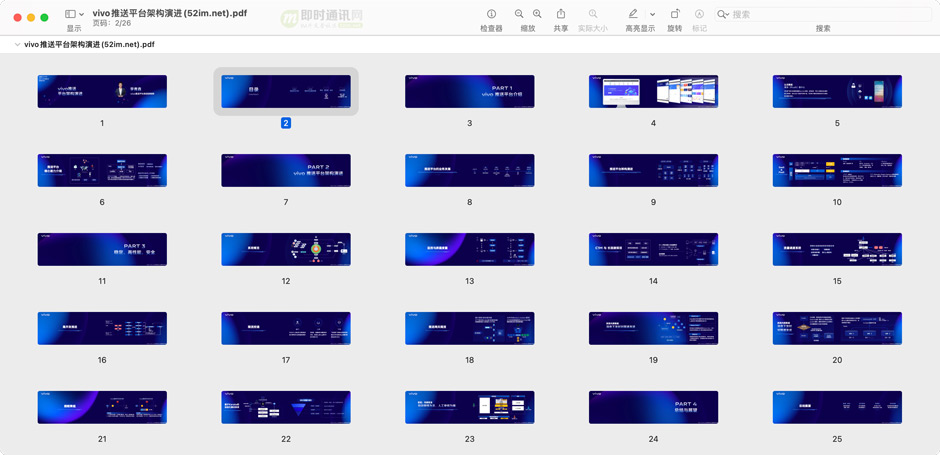Click the Share (共享) icon

click(561, 13)
